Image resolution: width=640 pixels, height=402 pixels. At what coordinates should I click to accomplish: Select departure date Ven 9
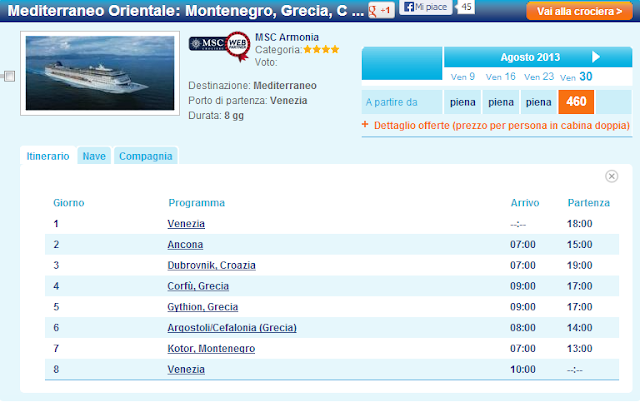pyautogui.click(x=462, y=77)
